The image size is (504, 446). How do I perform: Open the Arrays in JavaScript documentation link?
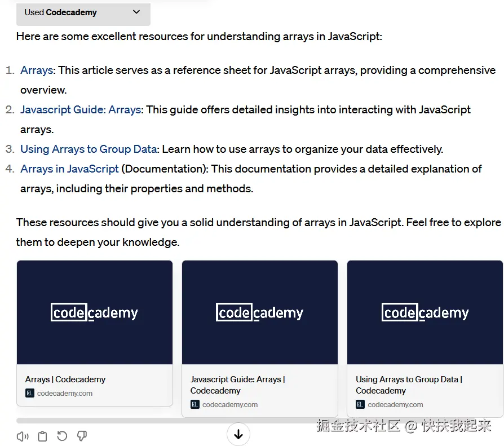coord(69,169)
